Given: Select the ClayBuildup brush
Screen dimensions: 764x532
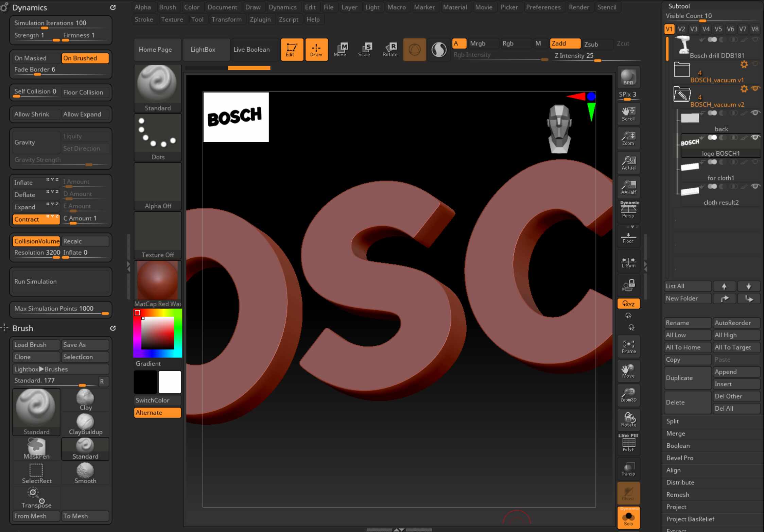Looking at the screenshot, I should click(85, 424).
